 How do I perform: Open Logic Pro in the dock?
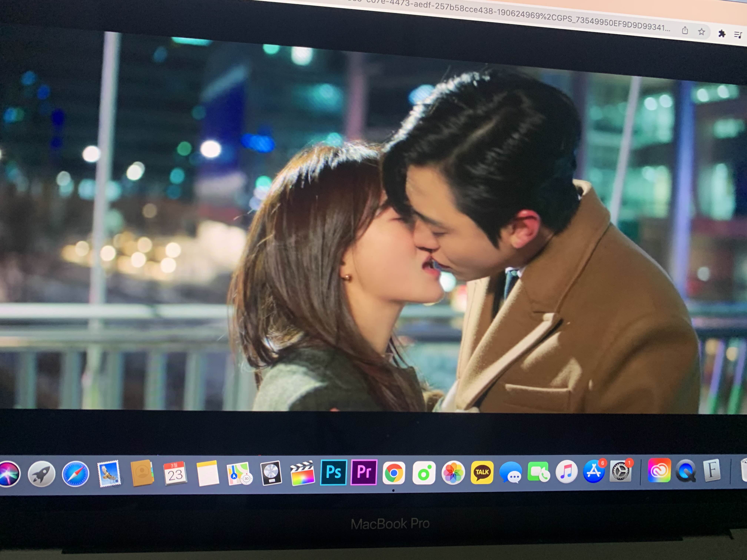coord(271,473)
